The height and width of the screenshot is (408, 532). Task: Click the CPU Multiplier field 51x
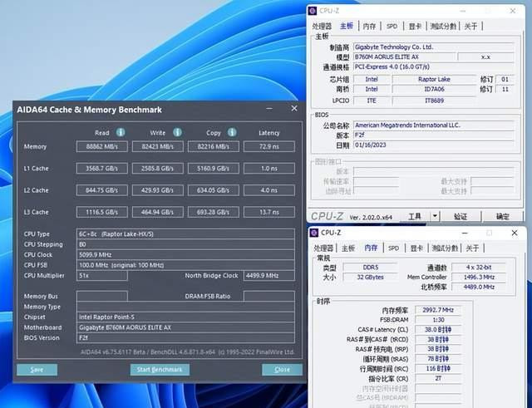pyautogui.click(x=101, y=275)
